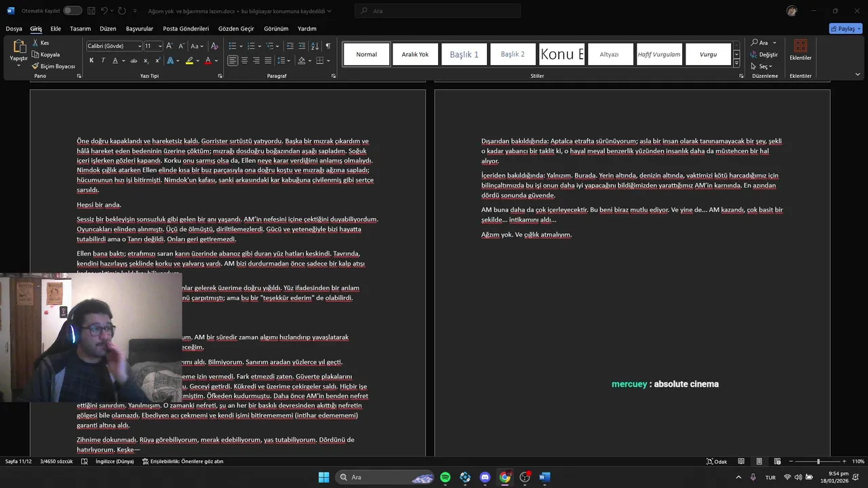Increase paragraph indent
The image size is (868, 488).
[x=302, y=46]
